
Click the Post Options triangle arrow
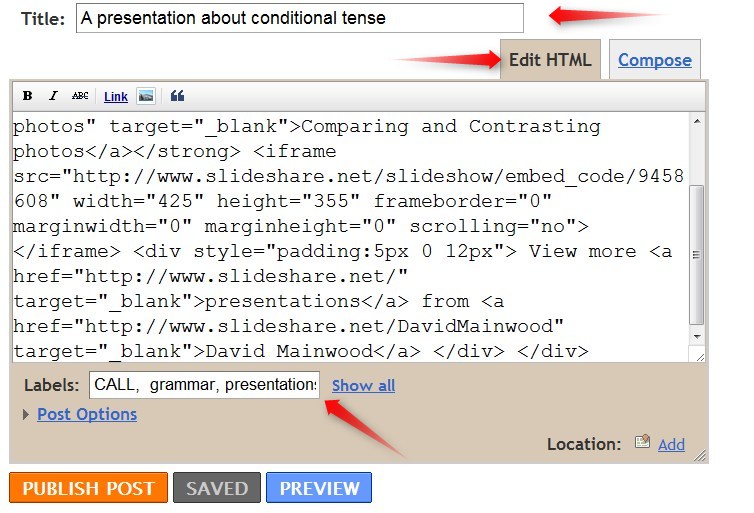(x=26, y=414)
